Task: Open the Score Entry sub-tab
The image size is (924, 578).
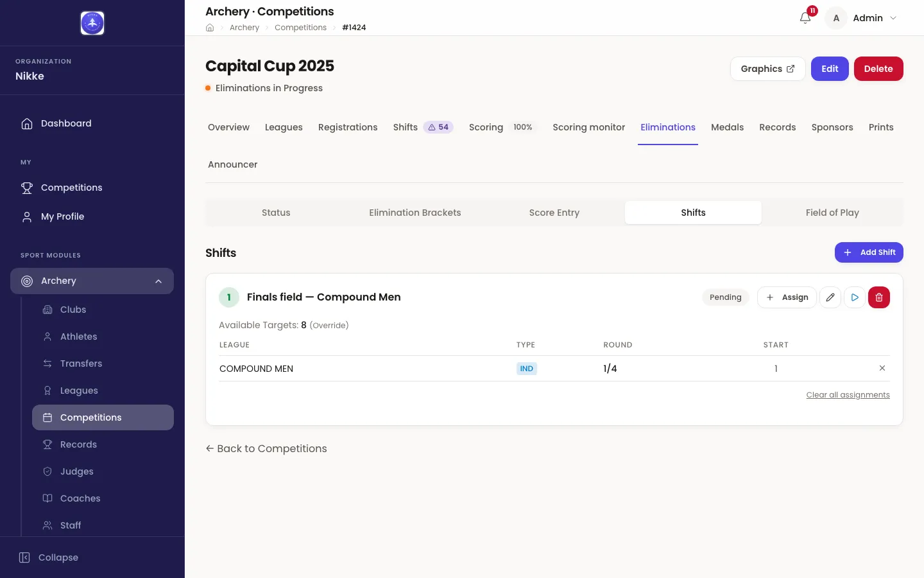Action: tap(554, 213)
